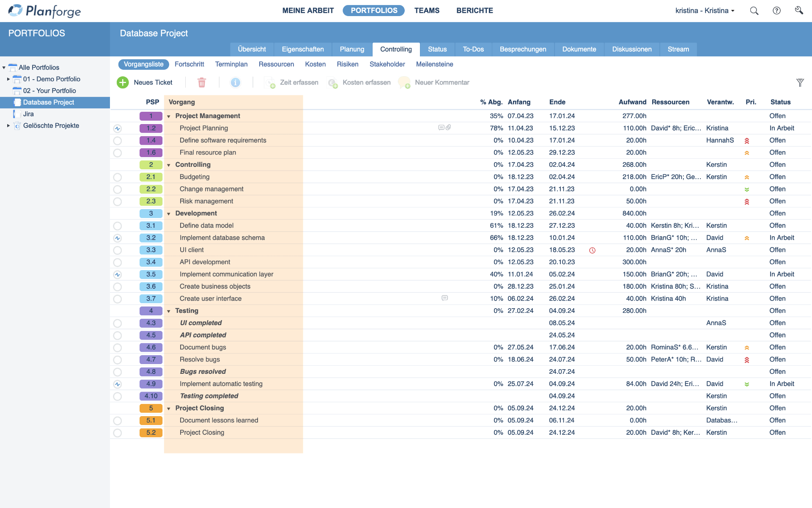The width and height of the screenshot is (812, 508).
Task: Select the radio circle for Budgeting row
Action: pyautogui.click(x=118, y=177)
